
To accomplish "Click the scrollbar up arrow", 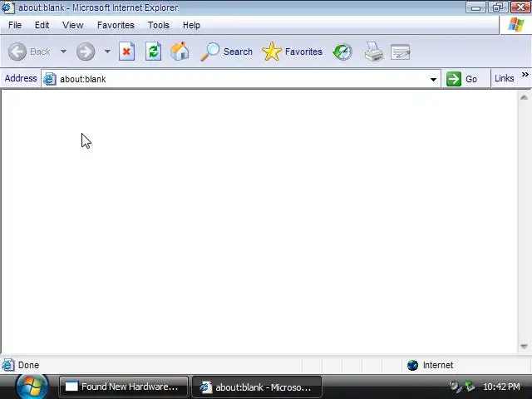I will coord(524,98).
